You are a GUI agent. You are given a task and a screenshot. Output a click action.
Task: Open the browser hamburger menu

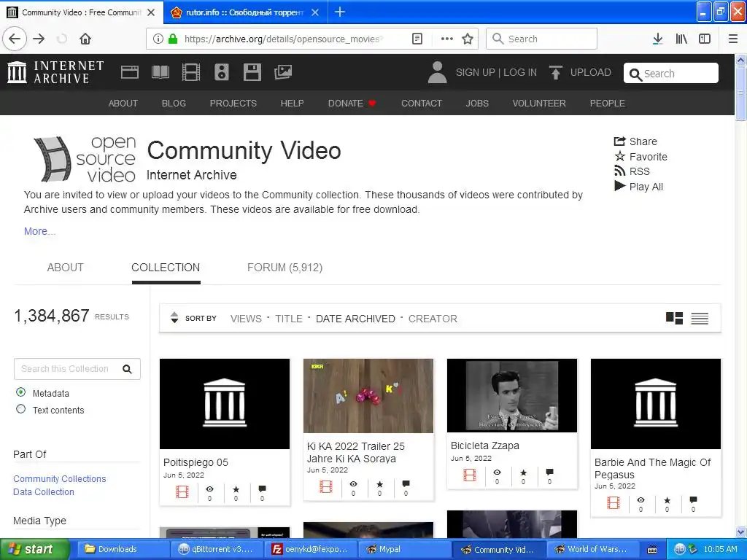coord(733,39)
